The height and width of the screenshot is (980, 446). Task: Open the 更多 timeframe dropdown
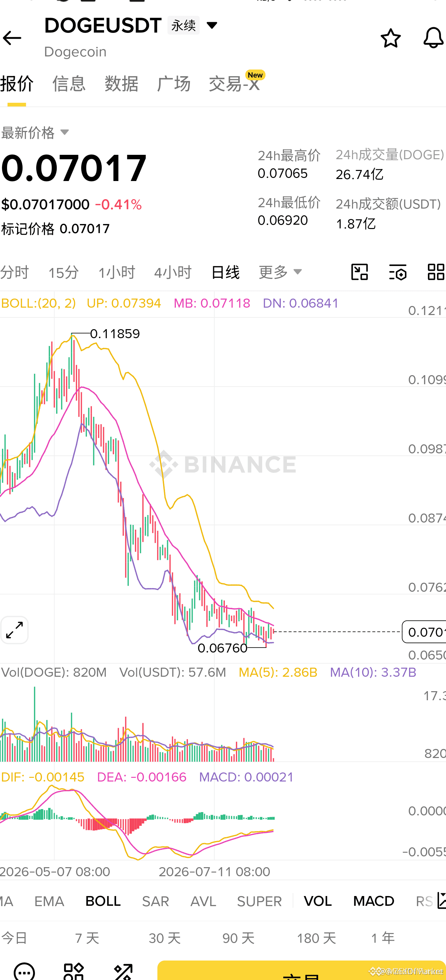(280, 272)
